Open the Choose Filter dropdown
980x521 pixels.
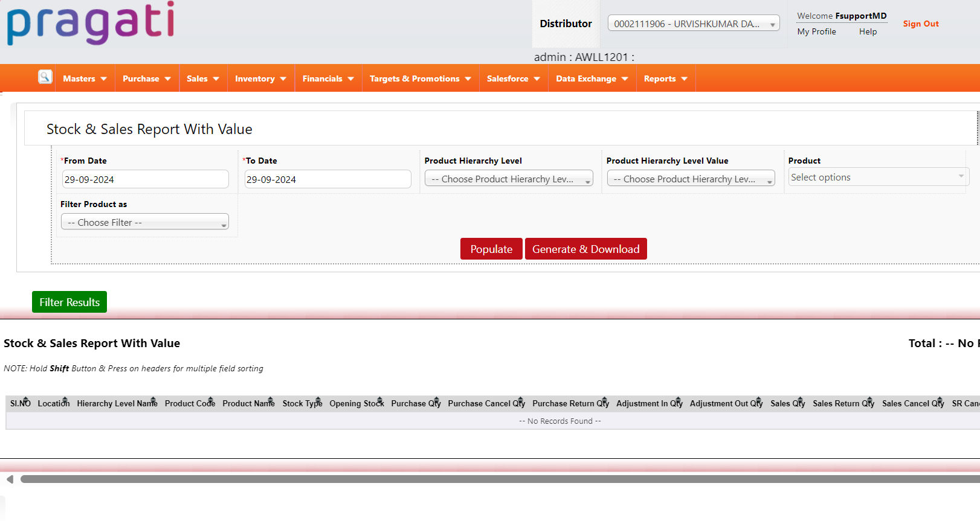click(145, 222)
